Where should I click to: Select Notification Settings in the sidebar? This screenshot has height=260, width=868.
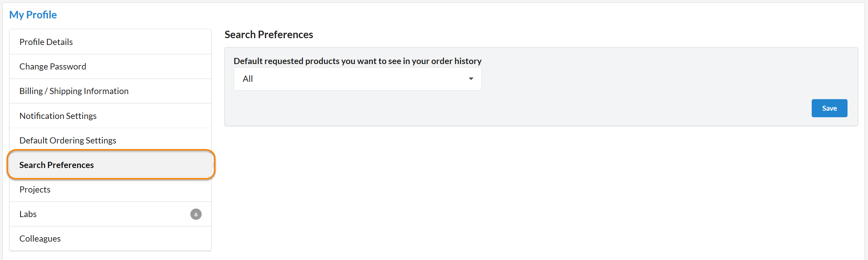click(58, 116)
